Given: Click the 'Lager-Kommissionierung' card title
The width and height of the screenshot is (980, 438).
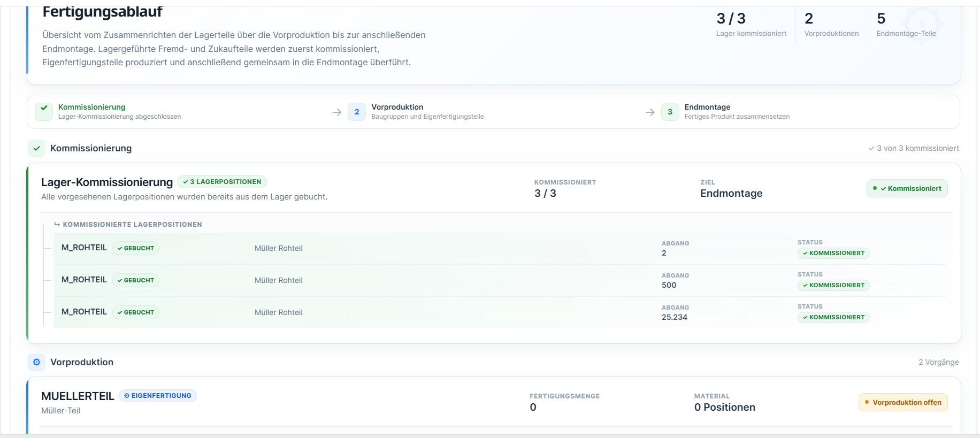Looking at the screenshot, I should [x=107, y=182].
